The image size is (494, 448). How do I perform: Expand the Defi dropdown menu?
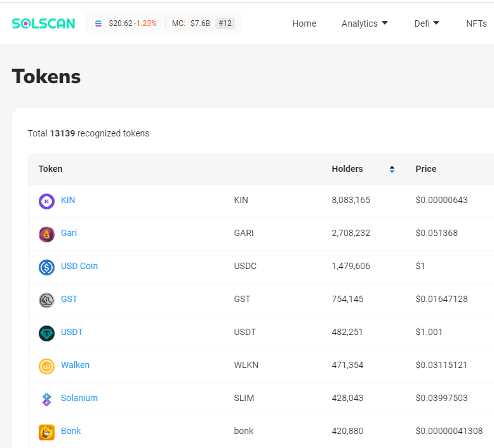tap(427, 23)
